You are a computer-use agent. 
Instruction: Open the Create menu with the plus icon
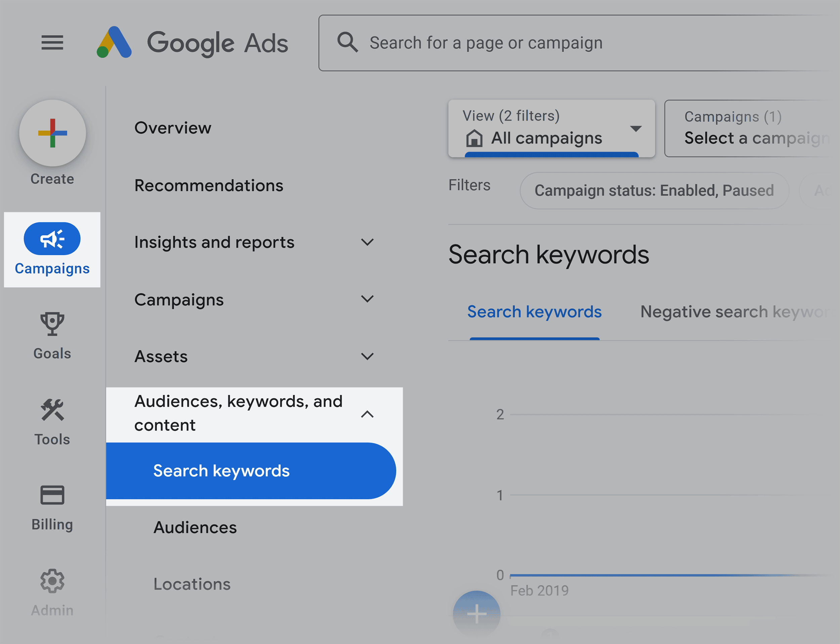tap(52, 133)
